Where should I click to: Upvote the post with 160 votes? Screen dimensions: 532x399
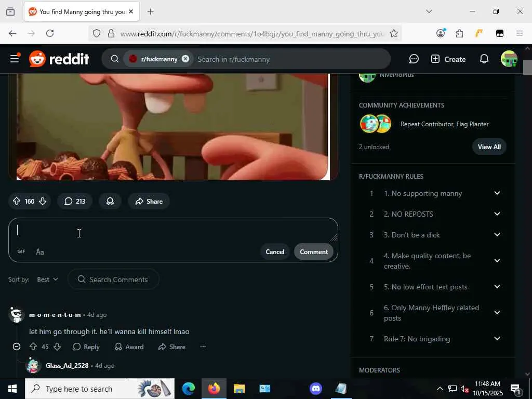pyautogui.click(x=16, y=201)
